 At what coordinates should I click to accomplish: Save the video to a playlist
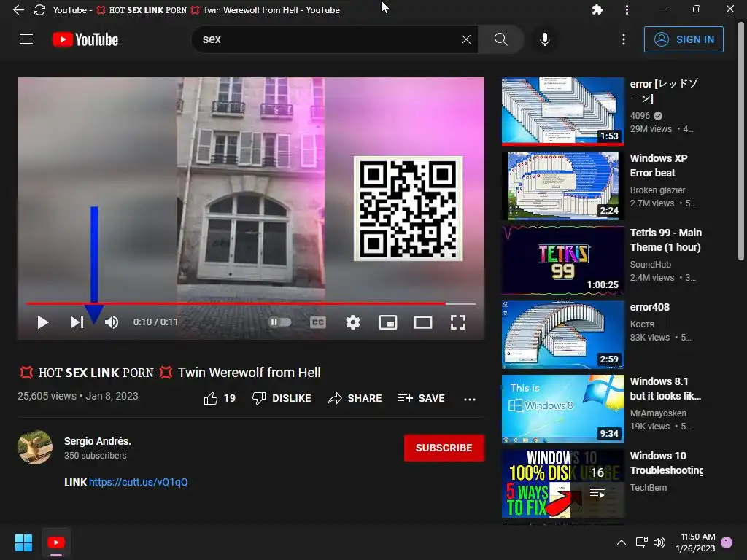421,398
